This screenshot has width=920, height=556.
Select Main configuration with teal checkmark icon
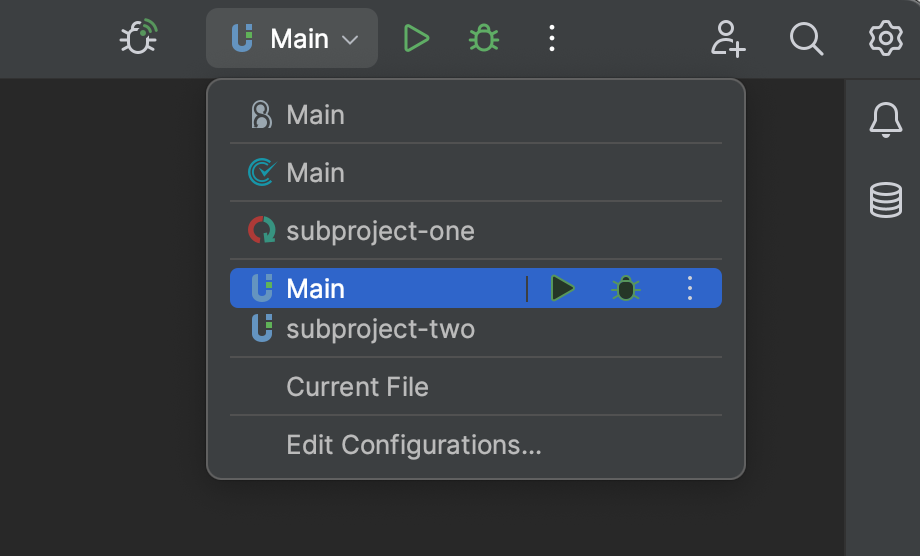click(315, 173)
